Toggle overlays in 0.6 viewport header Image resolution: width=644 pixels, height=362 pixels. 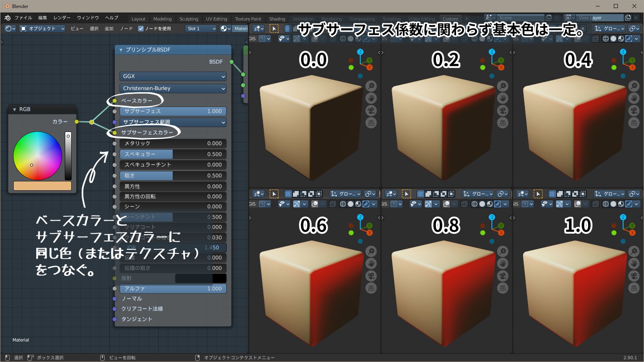click(x=315, y=204)
